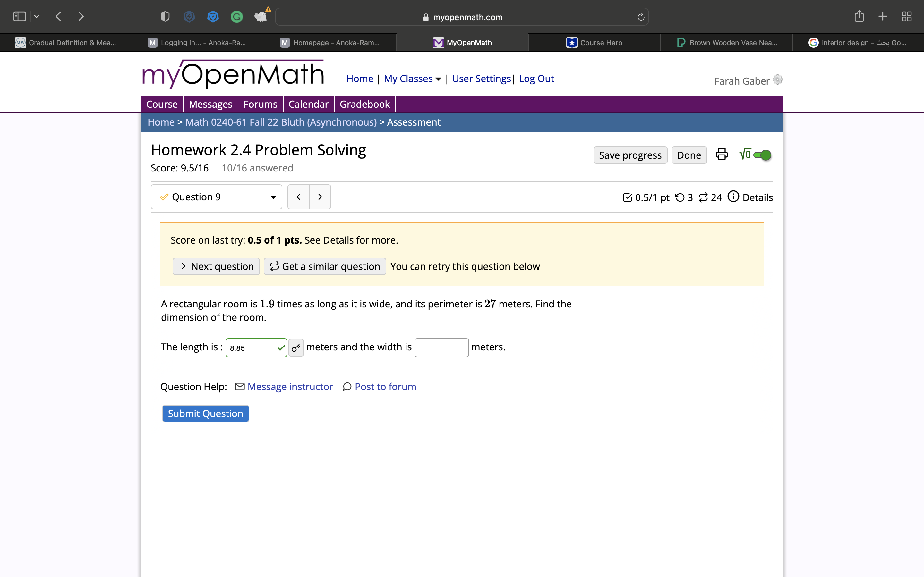Toggle the Safari sidebar button
Screen dimensions: 924x577
click(20, 16)
